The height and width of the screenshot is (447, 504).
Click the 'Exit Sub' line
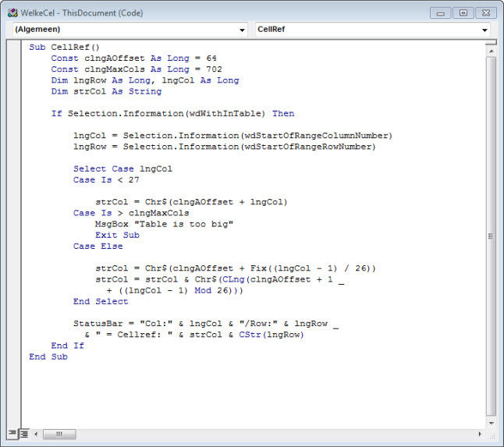coord(117,236)
